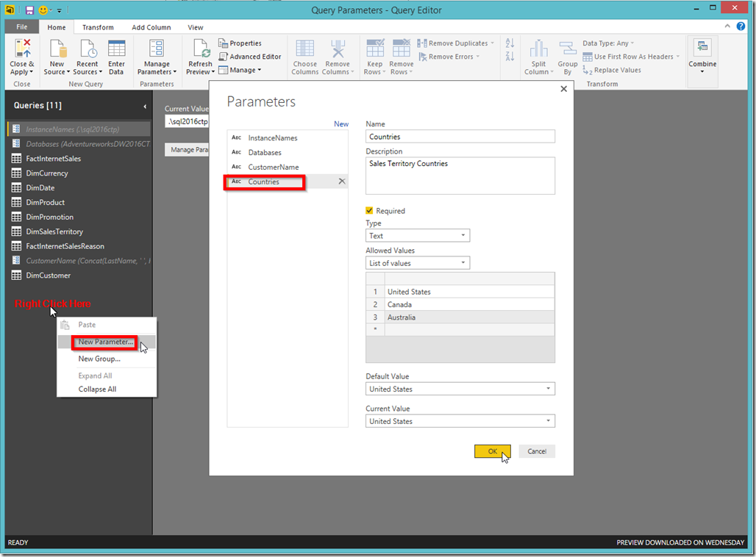Open Properties in the ribbon
The image size is (756, 557).
tap(240, 43)
